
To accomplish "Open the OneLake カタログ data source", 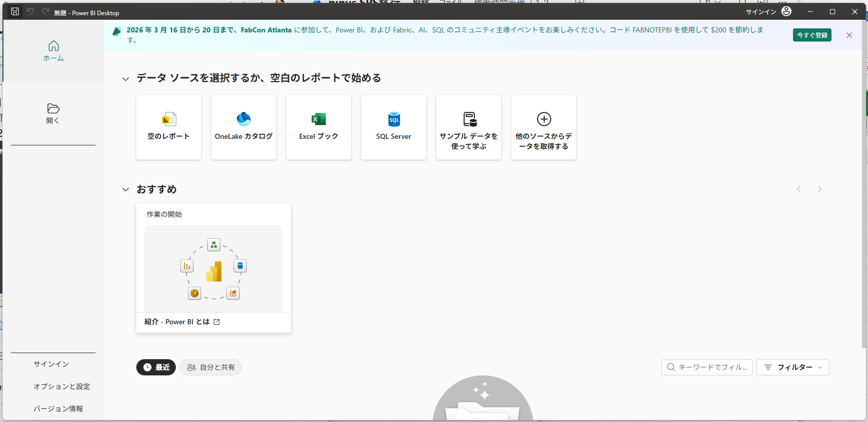I will 244,127.
